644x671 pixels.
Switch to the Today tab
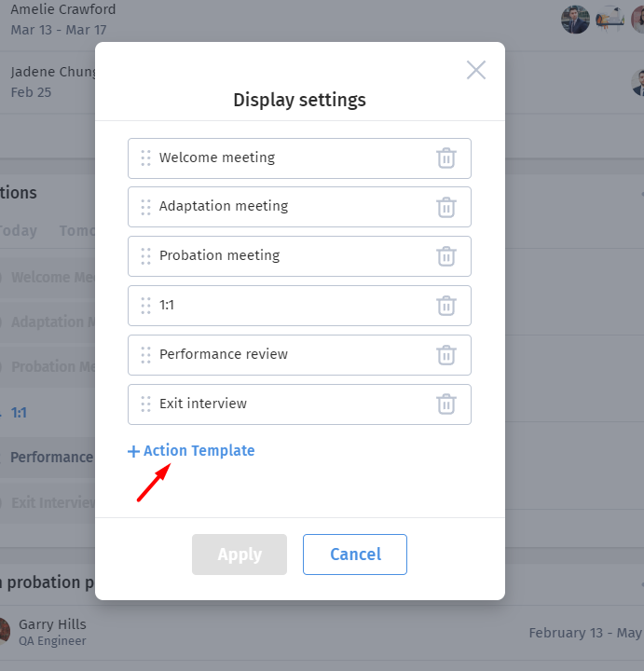(19, 231)
